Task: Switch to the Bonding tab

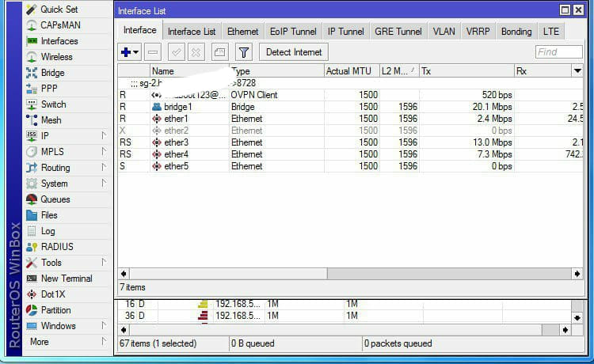Action: [516, 32]
